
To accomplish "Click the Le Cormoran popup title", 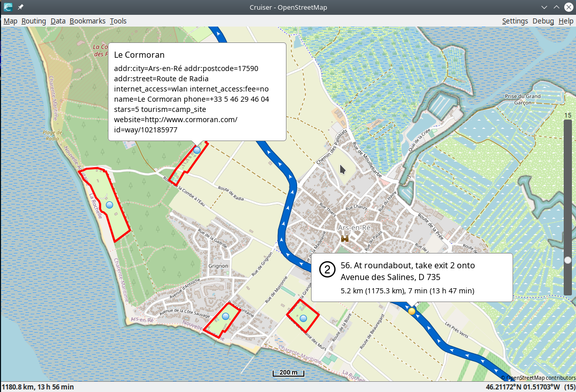I will point(139,55).
